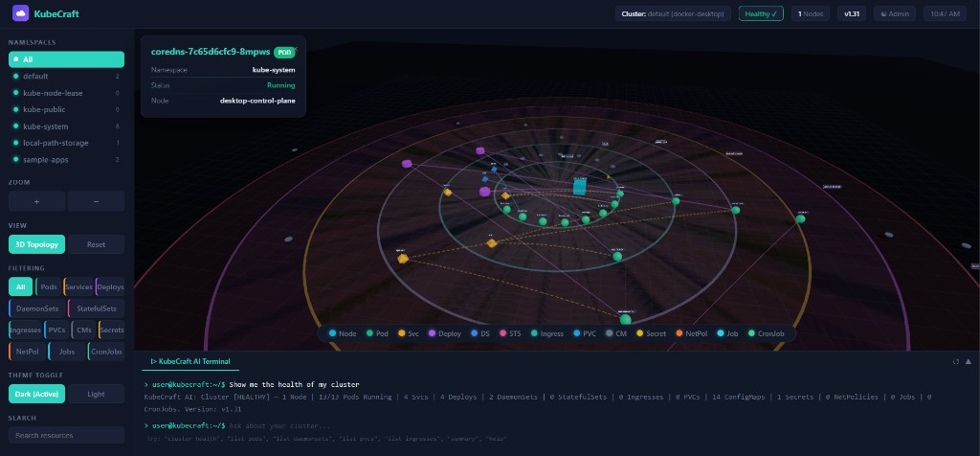Filter topology by PVCs
980x456 pixels.
coord(56,331)
